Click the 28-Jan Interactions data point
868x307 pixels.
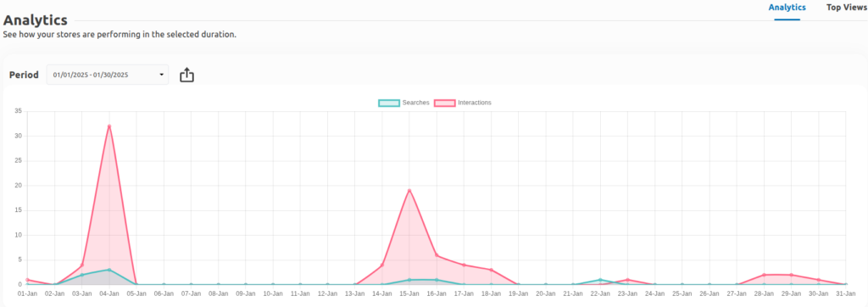tap(764, 275)
